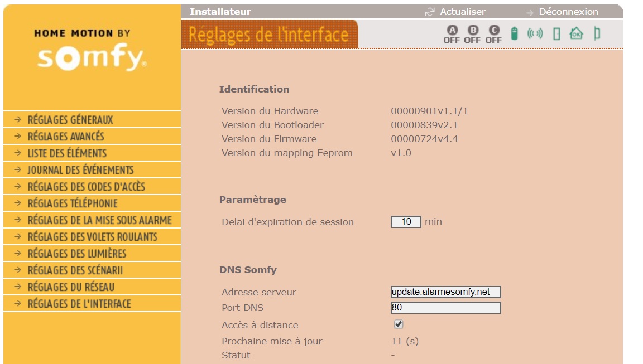Click the Prochaine mise à jour value 11 (s)

pyautogui.click(x=405, y=341)
